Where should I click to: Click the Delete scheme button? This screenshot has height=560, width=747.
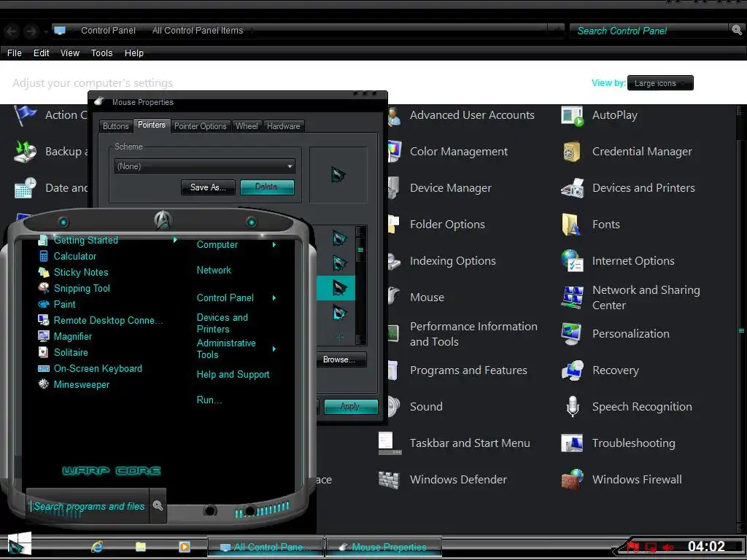[x=267, y=187]
